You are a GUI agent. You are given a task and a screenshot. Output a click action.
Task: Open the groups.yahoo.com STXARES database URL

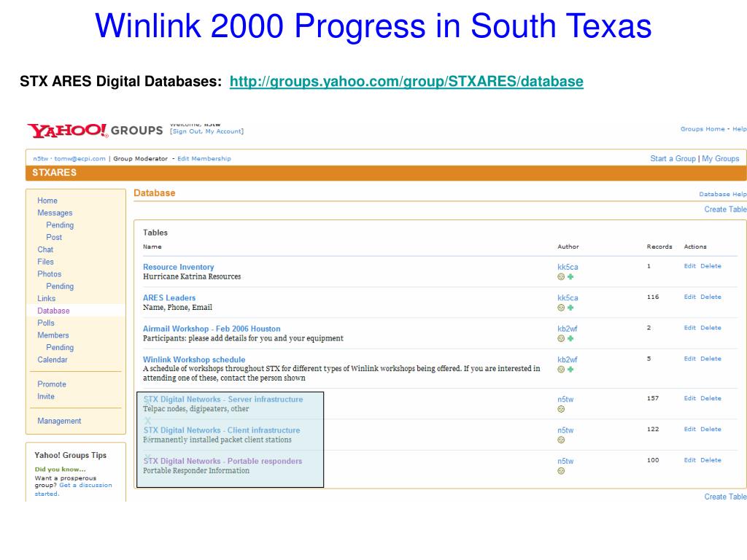(406, 82)
